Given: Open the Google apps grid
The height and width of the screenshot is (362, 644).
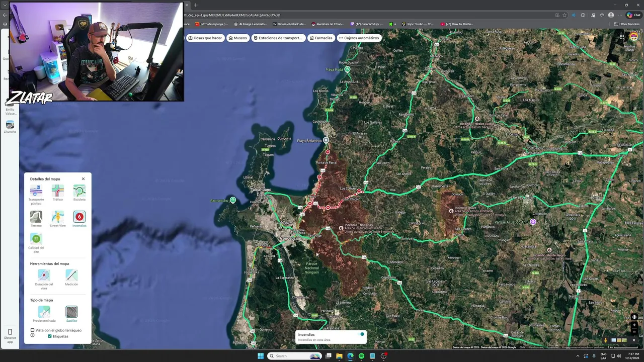Looking at the screenshot, I should 622,37.
